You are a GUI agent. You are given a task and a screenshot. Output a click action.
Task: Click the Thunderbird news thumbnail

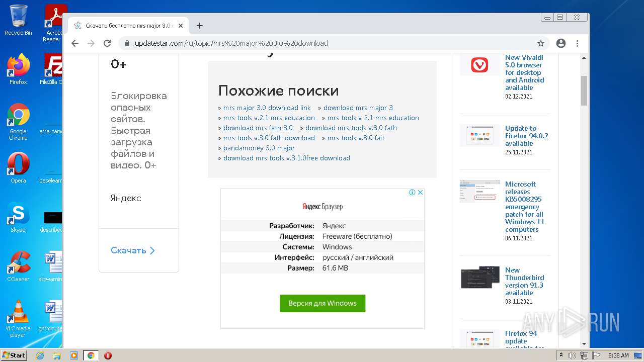479,277
